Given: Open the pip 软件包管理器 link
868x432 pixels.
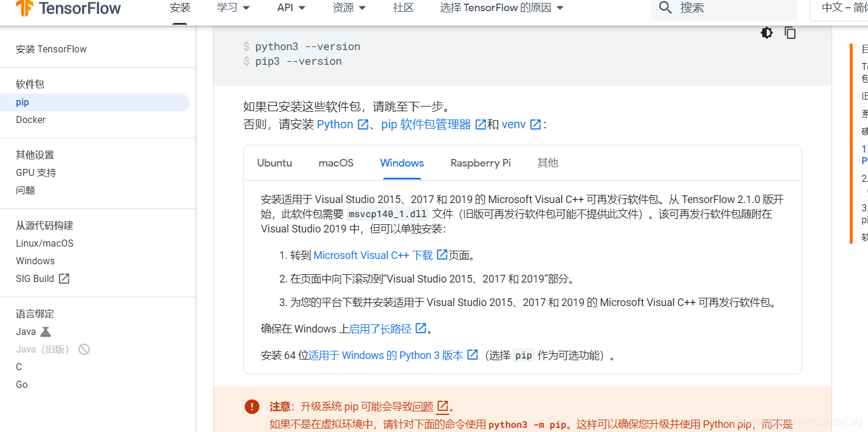Looking at the screenshot, I should pos(426,124).
